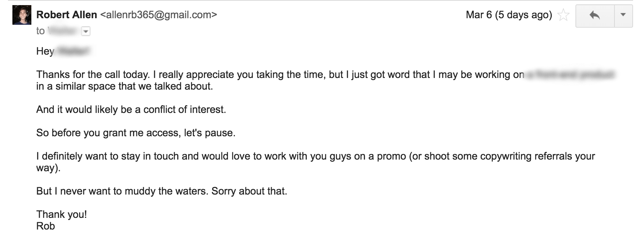This screenshot has height=239, width=644.
Task: Expand the show details arrow beside recipient
Action: (86, 31)
